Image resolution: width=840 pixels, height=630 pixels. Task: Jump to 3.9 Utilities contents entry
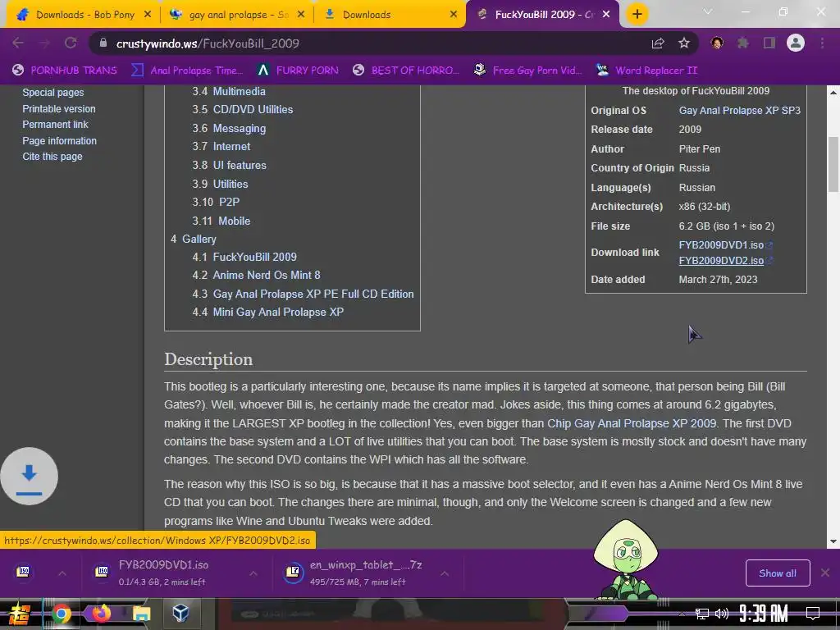pyautogui.click(x=220, y=184)
